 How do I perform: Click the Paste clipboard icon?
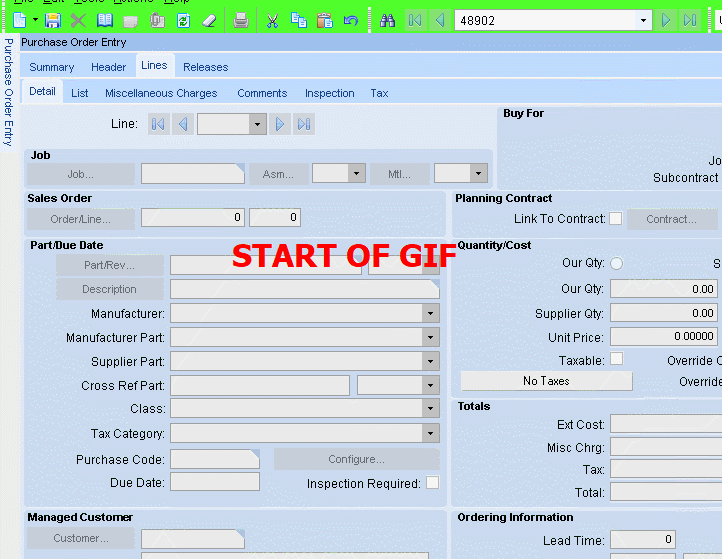coord(325,20)
